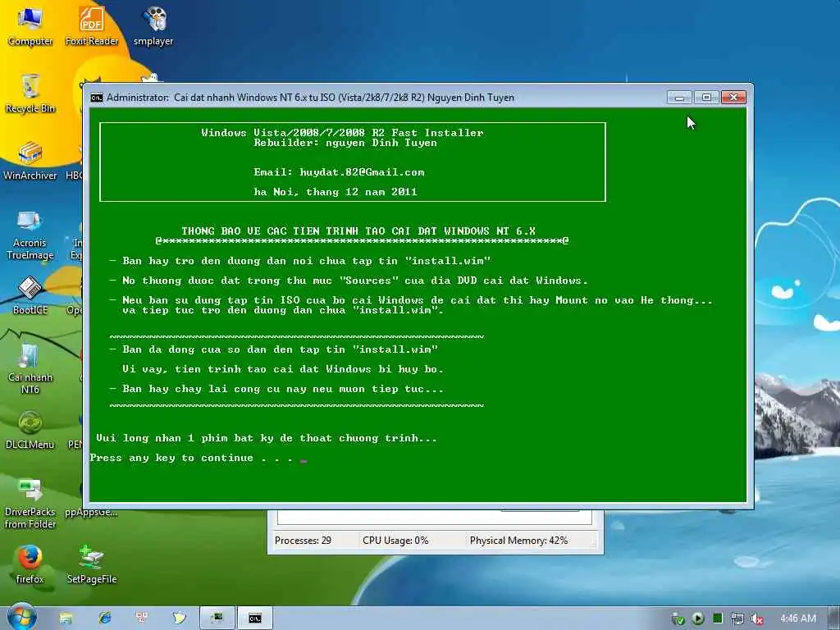
Task: Click the console title bar text
Action: (310, 98)
